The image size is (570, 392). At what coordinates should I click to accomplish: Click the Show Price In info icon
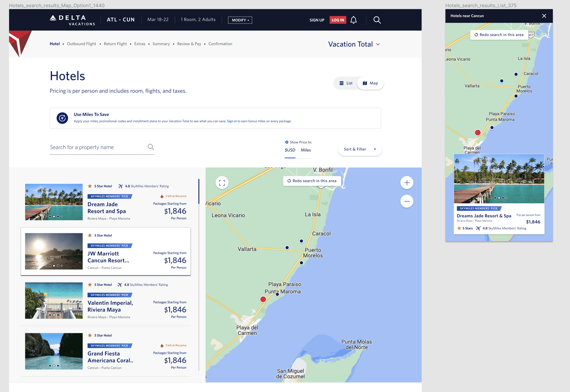tap(287, 142)
